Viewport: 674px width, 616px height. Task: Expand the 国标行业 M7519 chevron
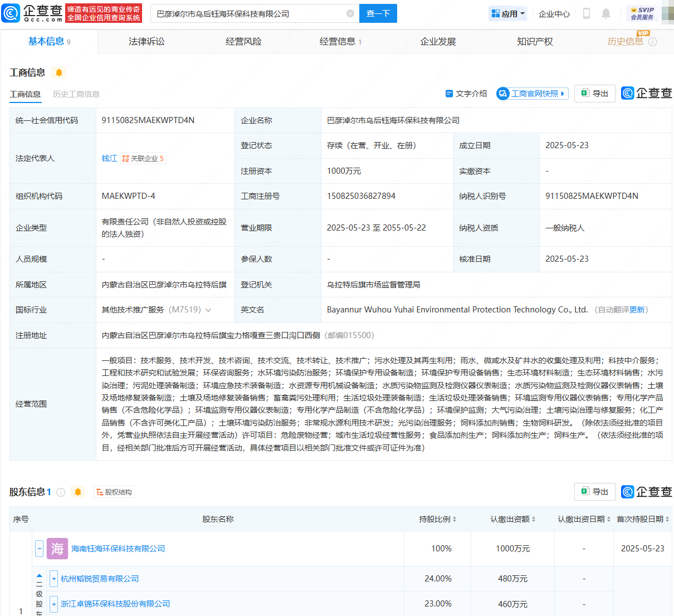point(208,310)
